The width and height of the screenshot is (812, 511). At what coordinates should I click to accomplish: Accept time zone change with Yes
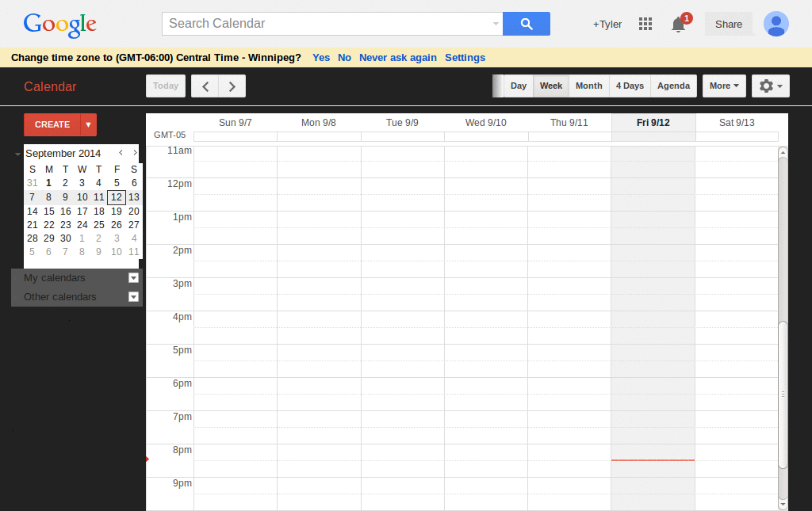pyautogui.click(x=321, y=57)
